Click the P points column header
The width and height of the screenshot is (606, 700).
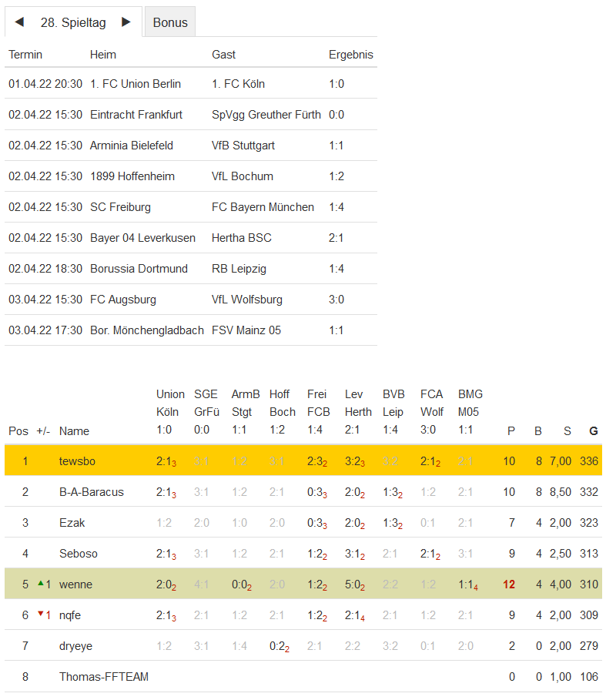pyautogui.click(x=511, y=431)
